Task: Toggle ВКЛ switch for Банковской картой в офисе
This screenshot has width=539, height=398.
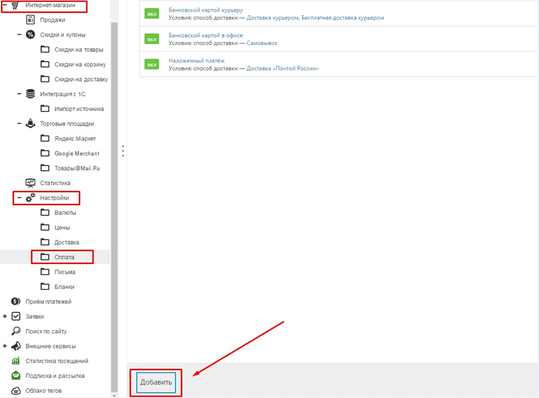Action: [152, 39]
